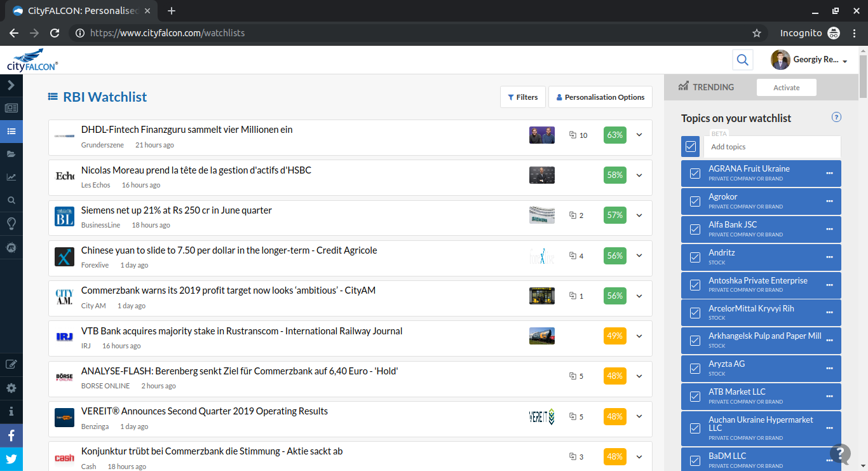Expand the Chinese yuan Credit Agricole story
Image resolution: width=868 pixels, height=471 pixels.
[x=639, y=256]
